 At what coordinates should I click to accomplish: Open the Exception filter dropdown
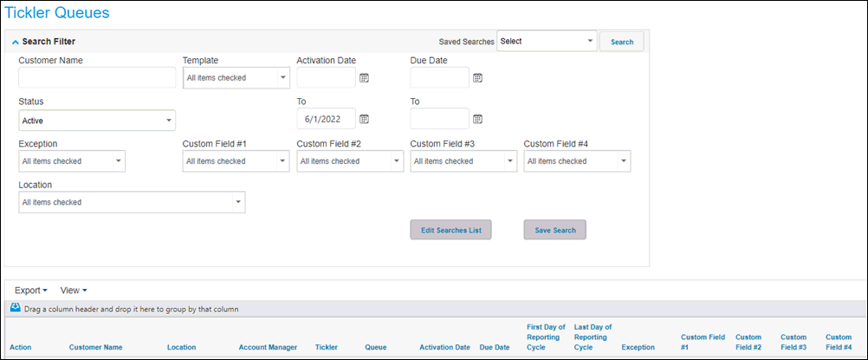pyautogui.click(x=72, y=161)
